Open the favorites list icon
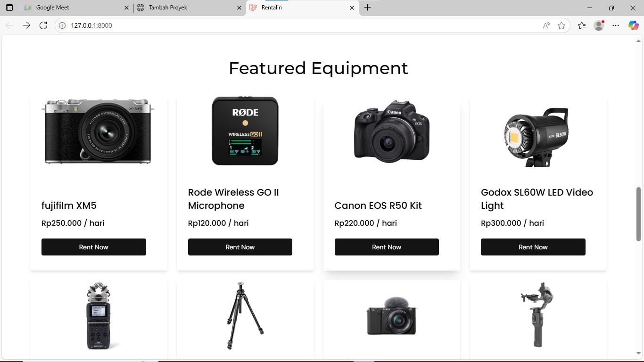 click(x=582, y=25)
